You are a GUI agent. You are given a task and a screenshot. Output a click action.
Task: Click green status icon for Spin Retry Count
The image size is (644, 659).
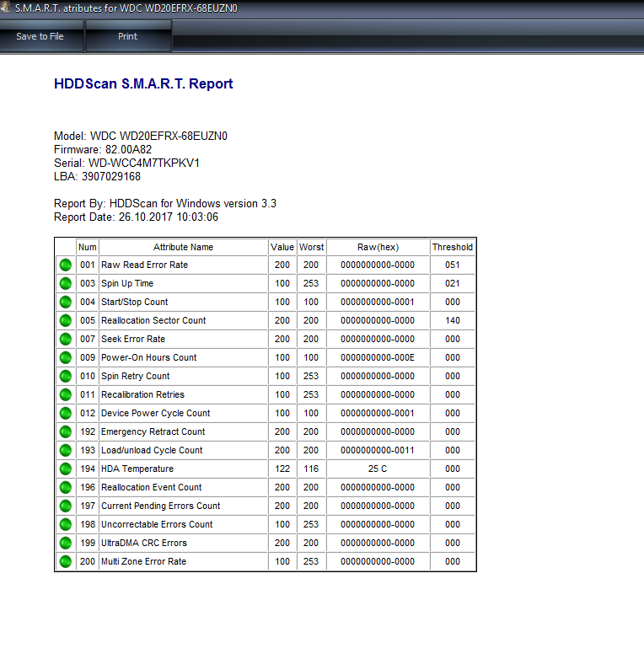[66, 376]
